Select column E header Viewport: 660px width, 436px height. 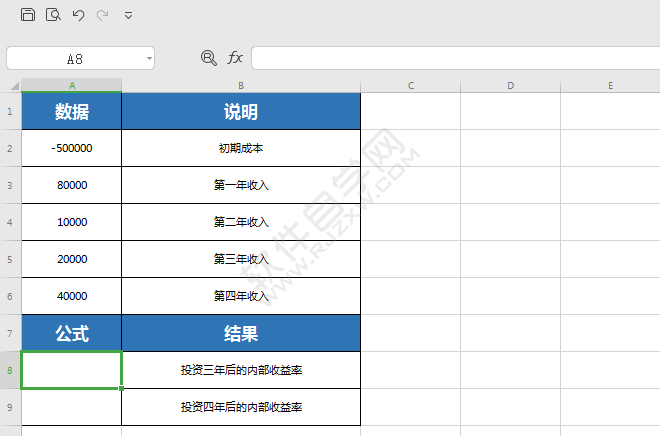tap(610, 85)
